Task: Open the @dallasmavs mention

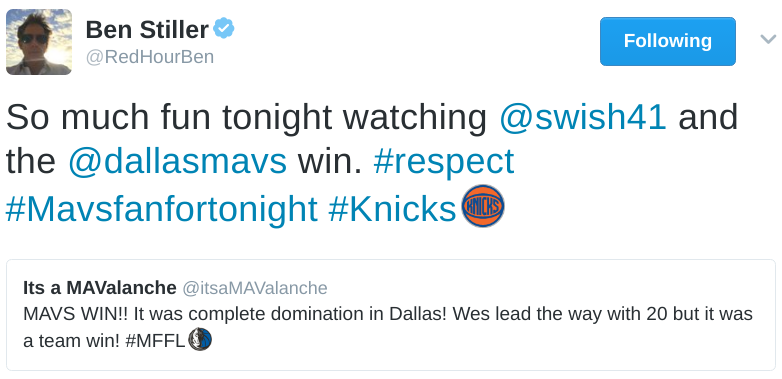Action: point(177,162)
